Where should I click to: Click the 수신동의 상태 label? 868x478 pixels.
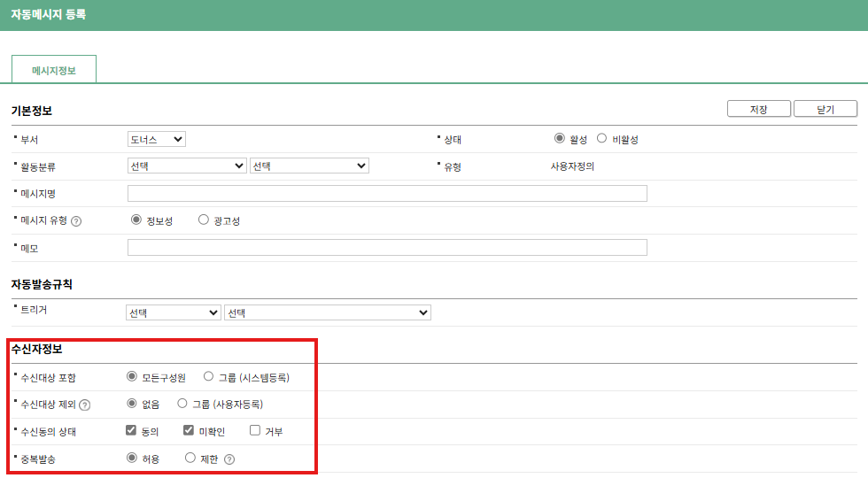point(48,432)
